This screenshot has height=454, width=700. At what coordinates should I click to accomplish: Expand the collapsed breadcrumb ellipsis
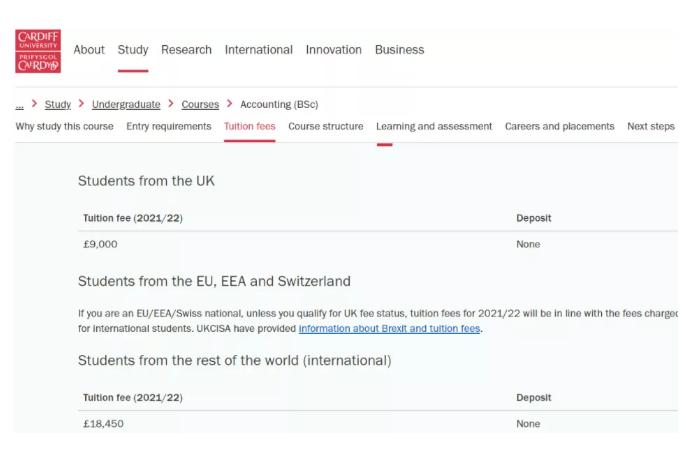pyautogui.click(x=19, y=104)
